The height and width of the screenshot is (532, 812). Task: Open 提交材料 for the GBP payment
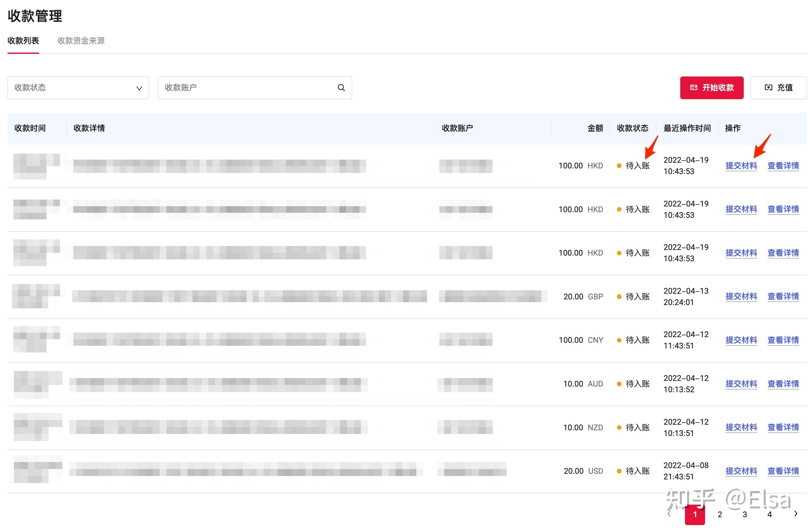[x=741, y=297]
